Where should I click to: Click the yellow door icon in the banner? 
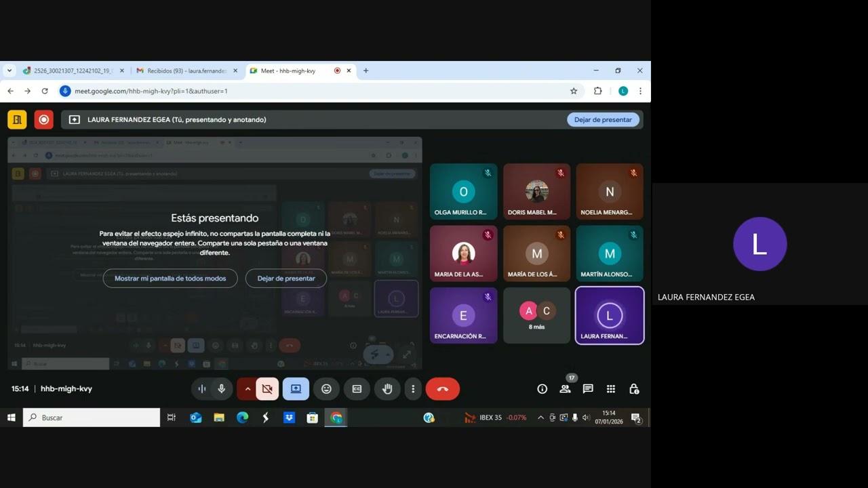[x=17, y=119]
